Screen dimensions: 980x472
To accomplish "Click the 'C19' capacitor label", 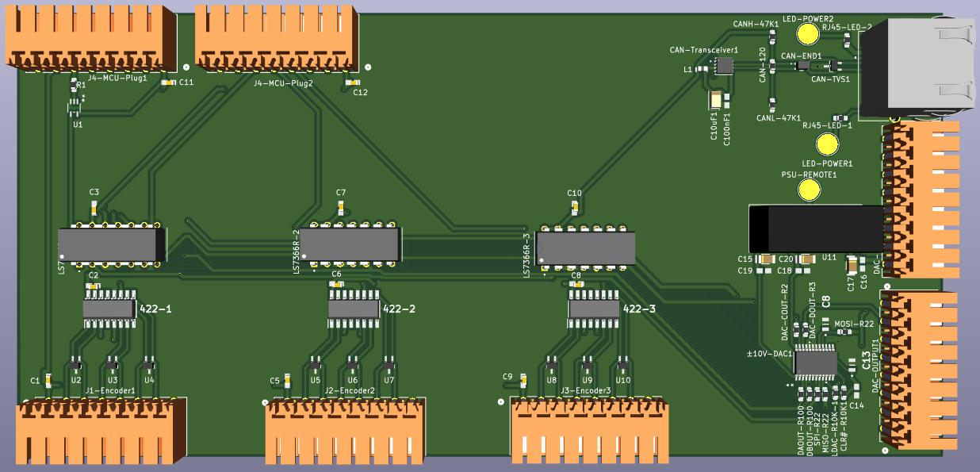I will click(745, 271).
